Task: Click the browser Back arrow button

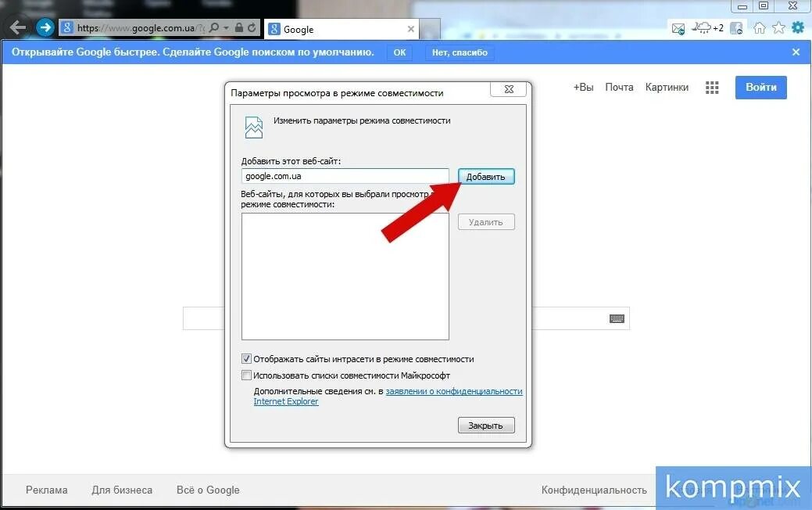Action: 18,27
